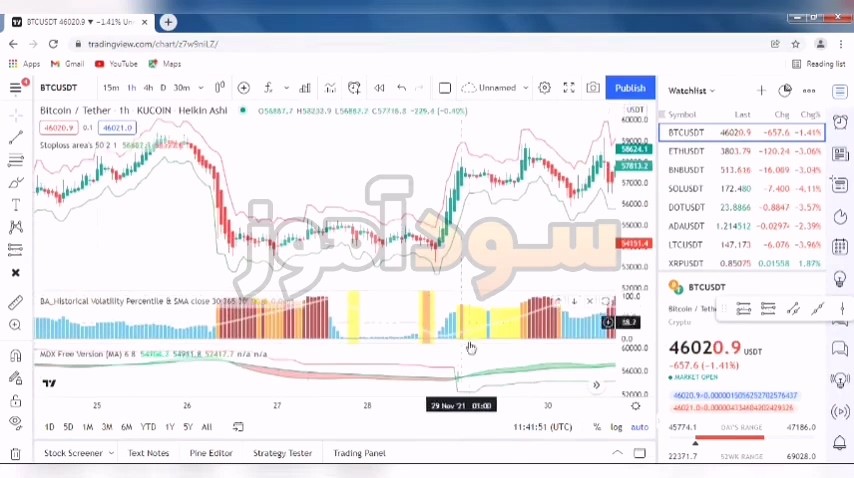Start bar replay mode
Image resolution: width=854 pixels, height=478 pixels.
[379, 88]
